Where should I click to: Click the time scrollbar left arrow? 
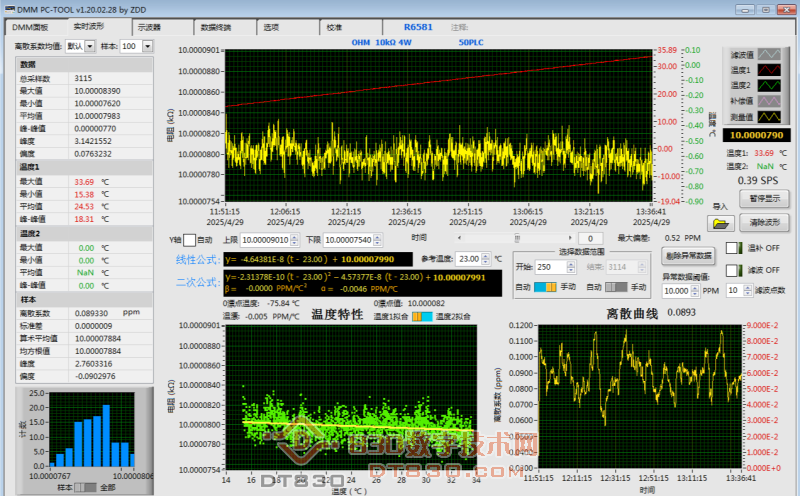459,238
